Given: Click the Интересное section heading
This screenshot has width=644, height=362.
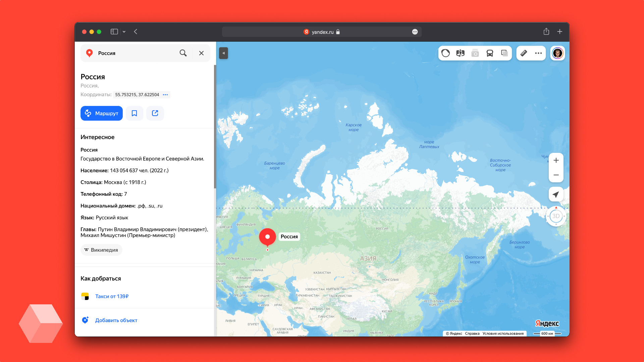Looking at the screenshot, I should (97, 137).
